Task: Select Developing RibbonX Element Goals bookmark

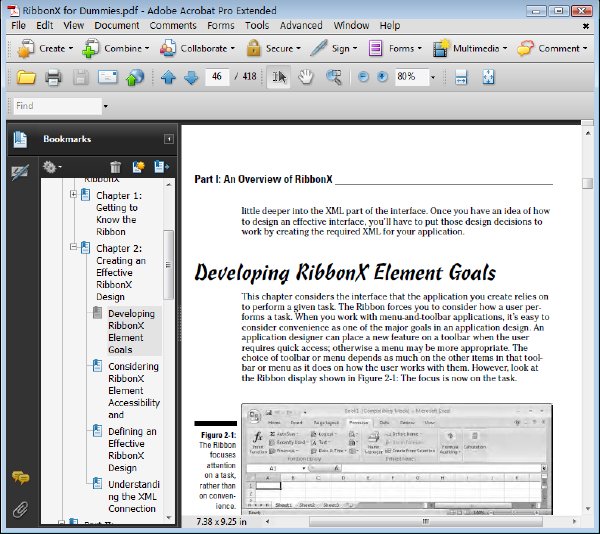Action: point(131,331)
